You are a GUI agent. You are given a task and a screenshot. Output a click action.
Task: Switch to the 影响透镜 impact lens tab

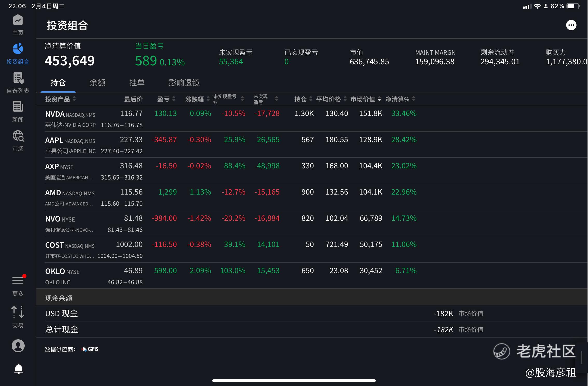point(184,83)
